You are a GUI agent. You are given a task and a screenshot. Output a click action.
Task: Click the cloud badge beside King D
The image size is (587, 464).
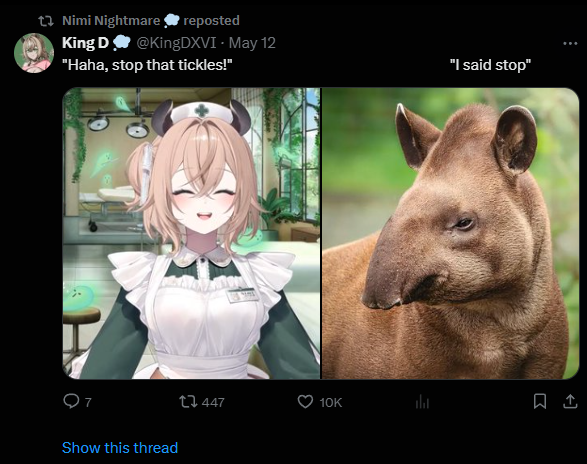click(x=121, y=43)
